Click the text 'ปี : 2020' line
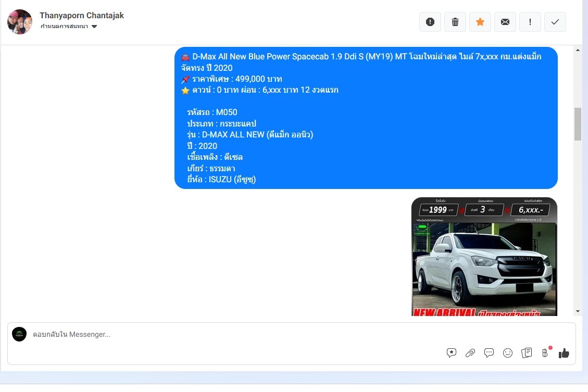This screenshot has width=588, height=392. 202,146
